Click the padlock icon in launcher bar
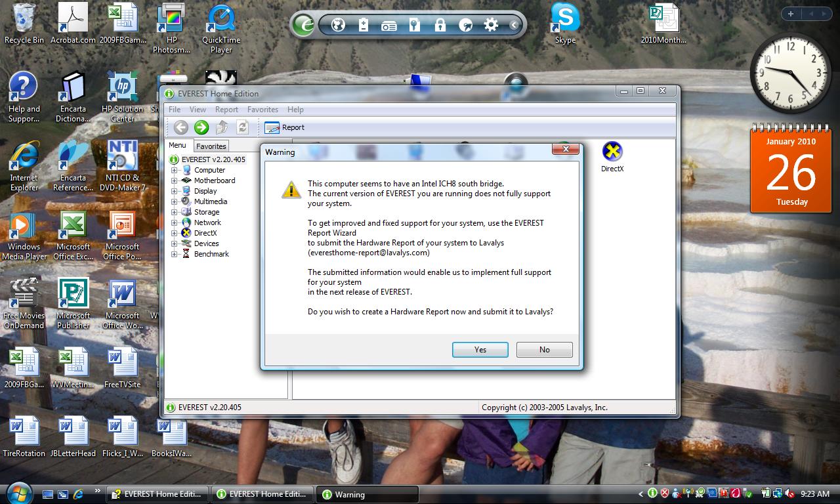Viewport: 840px width, 504px height. [440, 25]
